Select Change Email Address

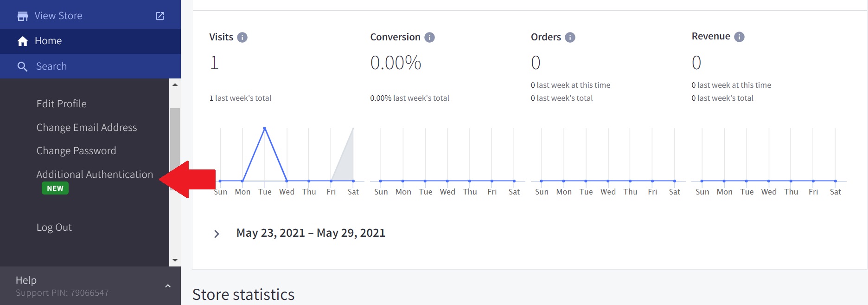click(x=87, y=128)
